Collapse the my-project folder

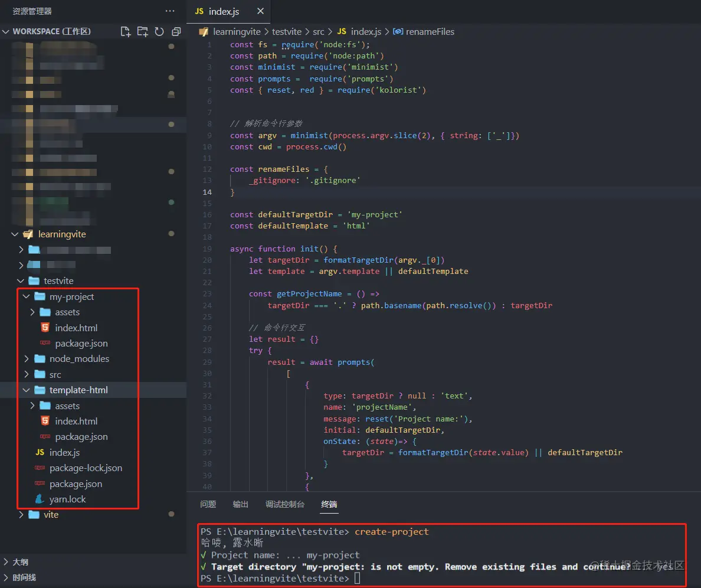click(x=27, y=296)
